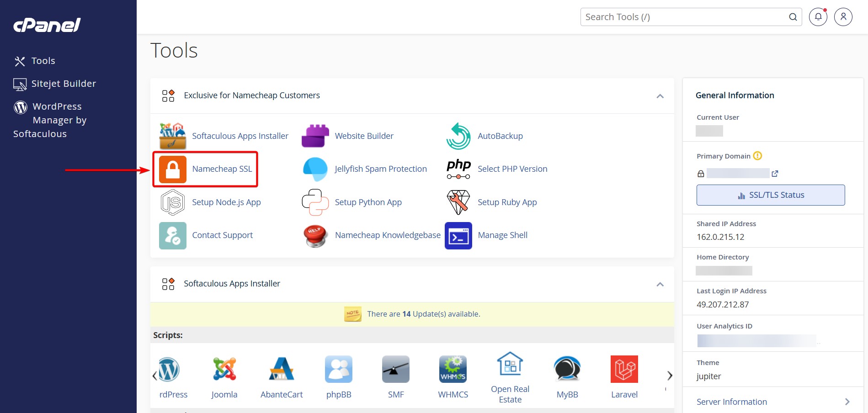Open the Setup Node.js App link
This screenshot has height=413, width=868.
point(226,202)
